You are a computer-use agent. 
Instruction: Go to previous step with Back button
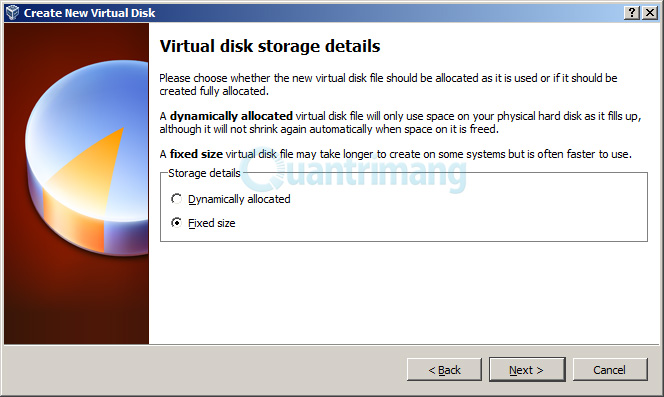(444, 370)
